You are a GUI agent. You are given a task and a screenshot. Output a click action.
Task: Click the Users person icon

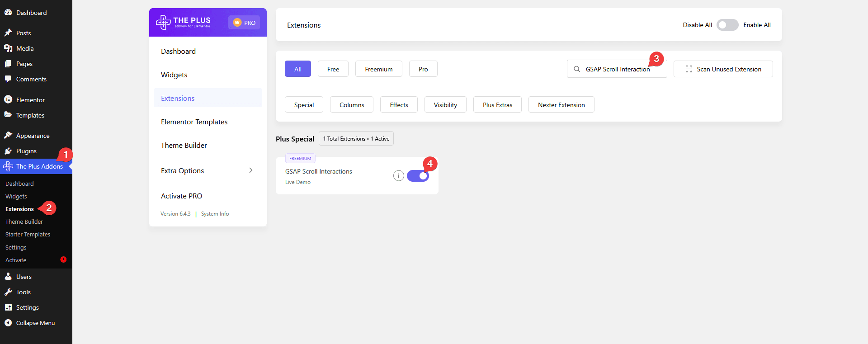click(x=8, y=276)
